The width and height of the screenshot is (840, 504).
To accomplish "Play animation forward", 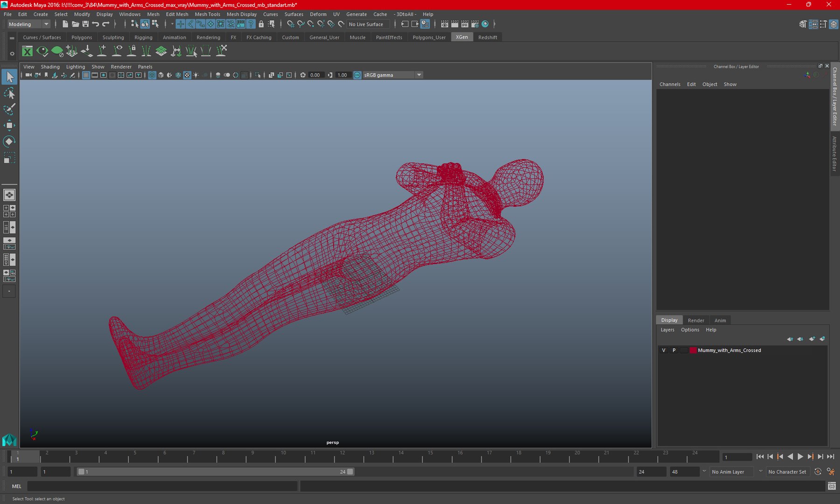I will click(800, 457).
